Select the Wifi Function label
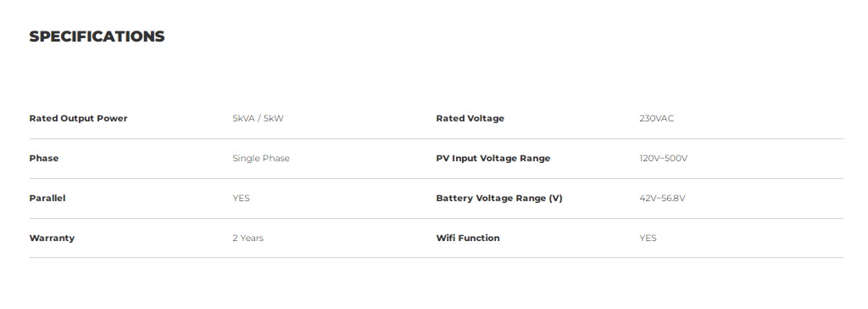Image resolution: width=868 pixels, height=309 pixels. pos(468,238)
